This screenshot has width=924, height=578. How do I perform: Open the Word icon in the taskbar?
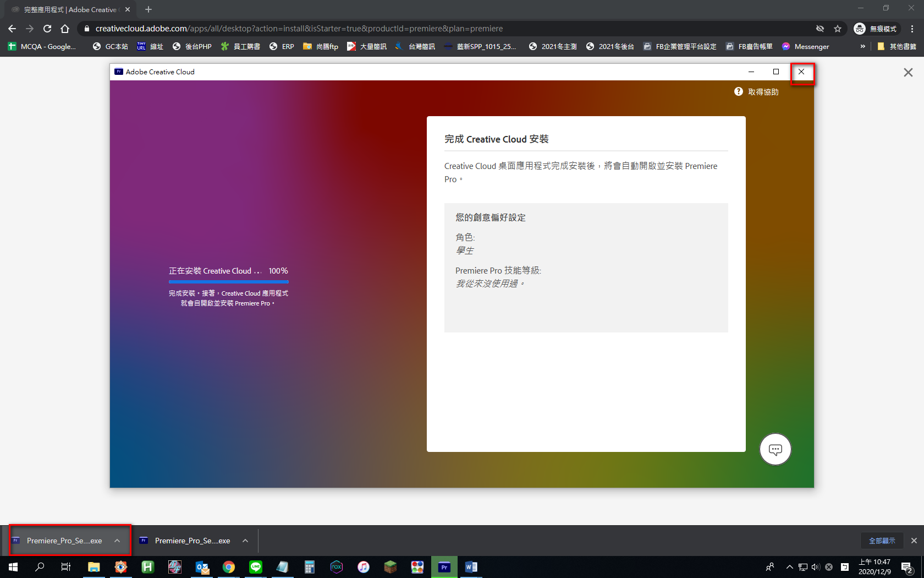coord(471,566)
